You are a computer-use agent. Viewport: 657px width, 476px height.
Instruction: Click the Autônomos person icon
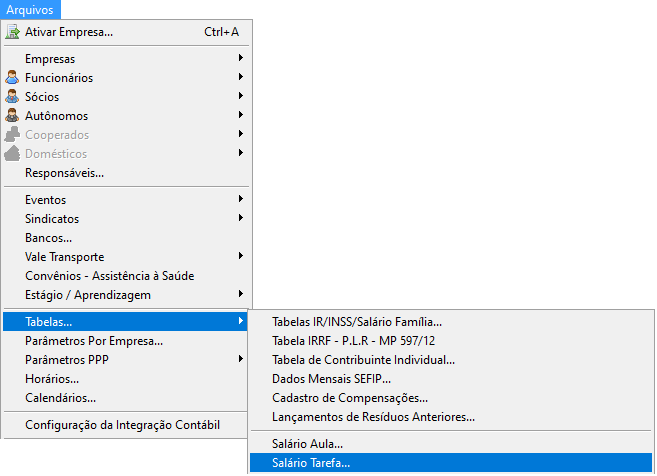pos(12,116)
